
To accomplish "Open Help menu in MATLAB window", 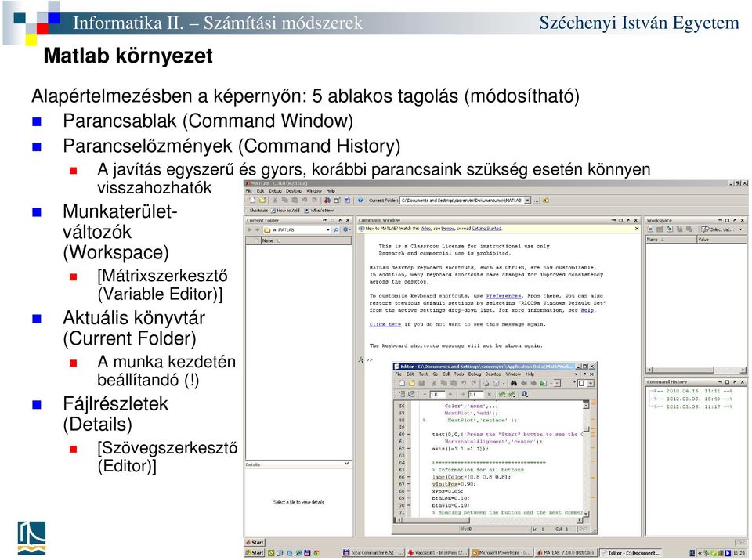I will tap(331, 191).
